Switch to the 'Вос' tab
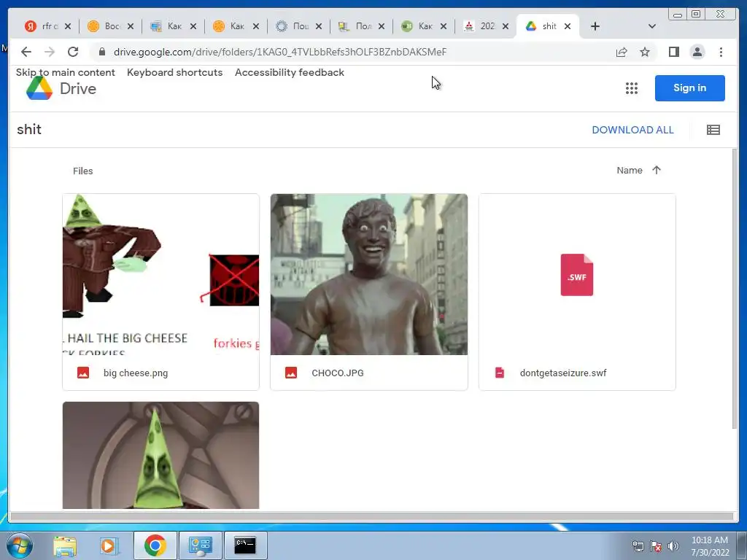The image size is (747, 560). 111,26
